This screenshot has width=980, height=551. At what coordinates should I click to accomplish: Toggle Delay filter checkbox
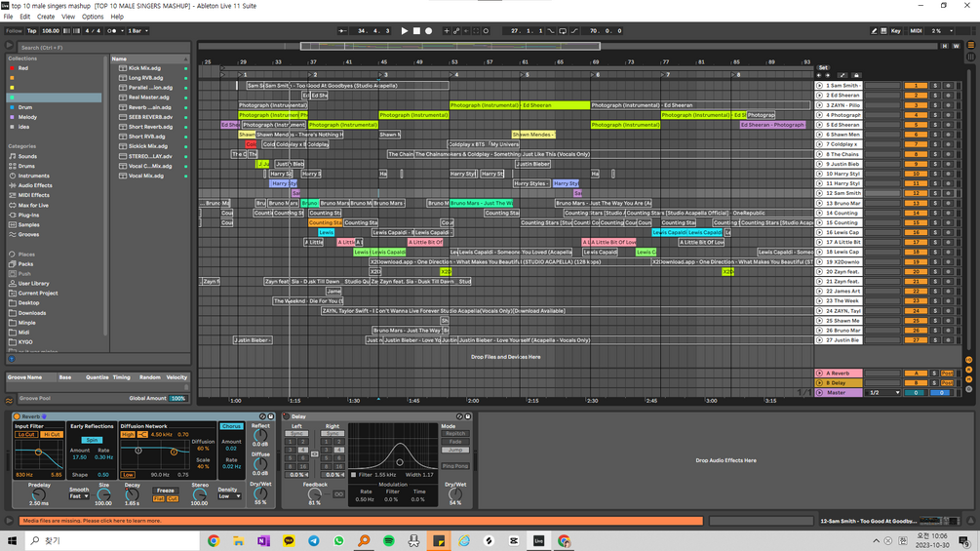pos(354,475)
